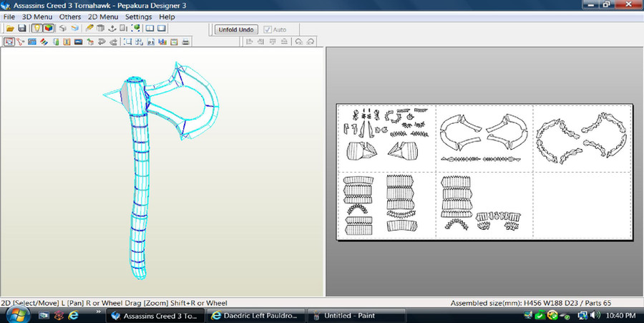This screenshot has height=323, width=644.
Task: Click the Unfold Undo button
Action: [x=236, y=29]
